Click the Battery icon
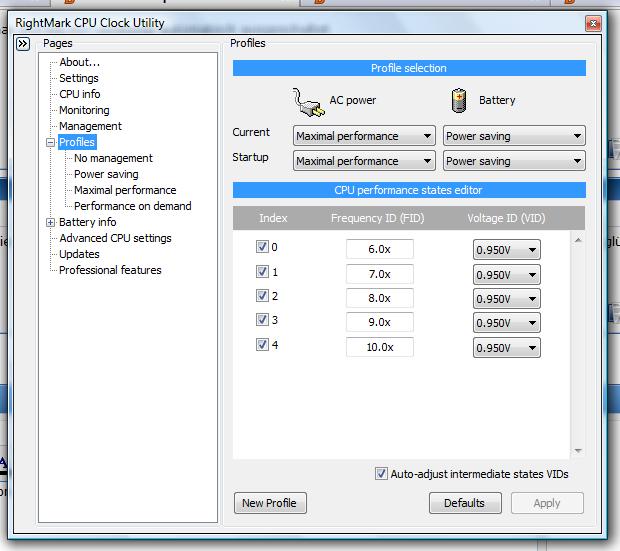 click(459, 100)
